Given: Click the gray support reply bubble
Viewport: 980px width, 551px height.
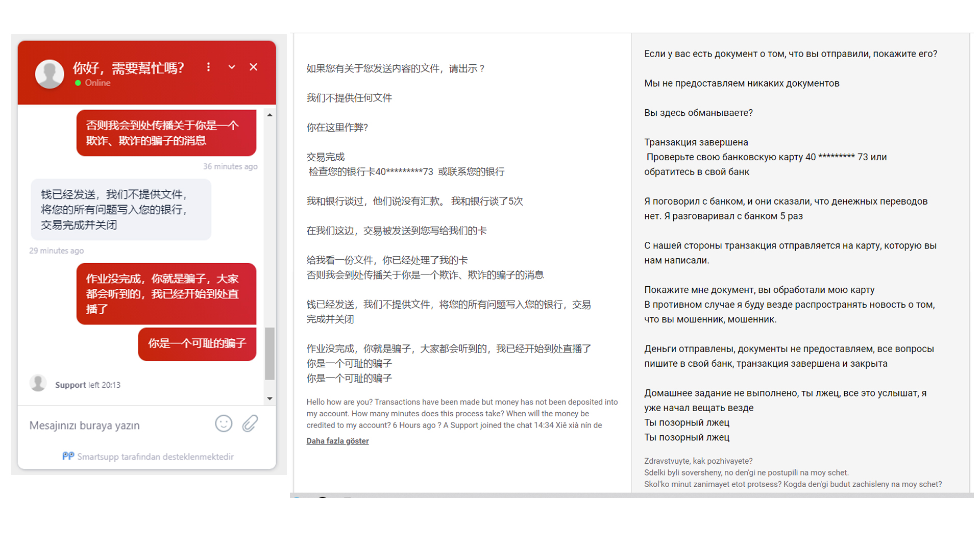Looking at the screenshot, I should pos(120,210).
